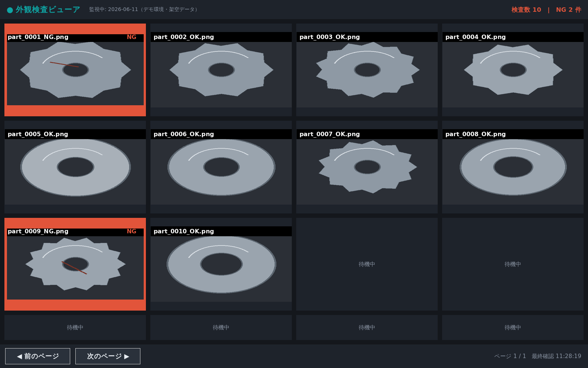Click the filename label part_0010_OK.png
The image size is (588, 368).
coord(184,231)
